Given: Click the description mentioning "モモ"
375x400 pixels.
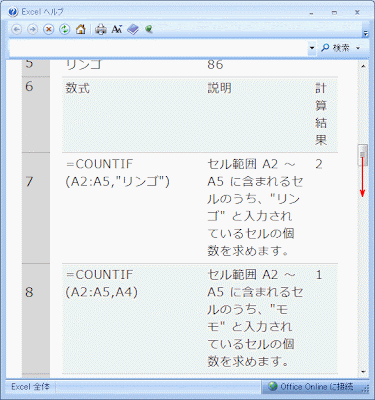Looking at the screenshot, I should pyautogui.click(x=255, y=318).
